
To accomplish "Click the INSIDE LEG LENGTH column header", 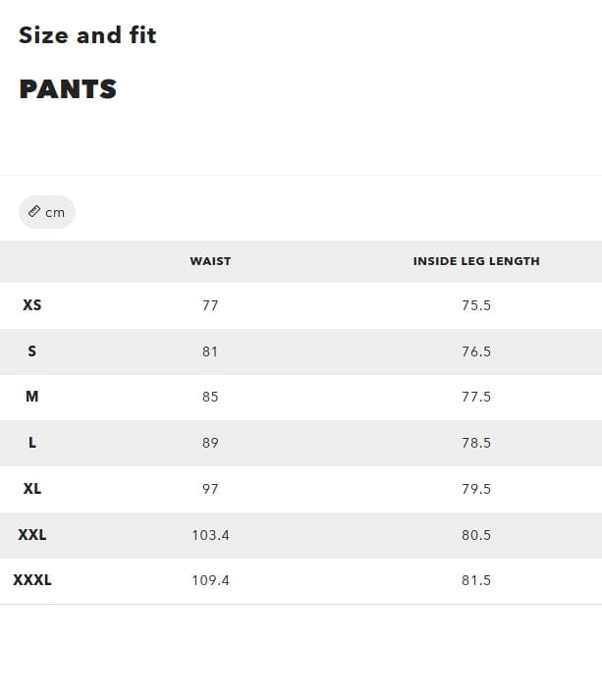I will tap(476, 261).
